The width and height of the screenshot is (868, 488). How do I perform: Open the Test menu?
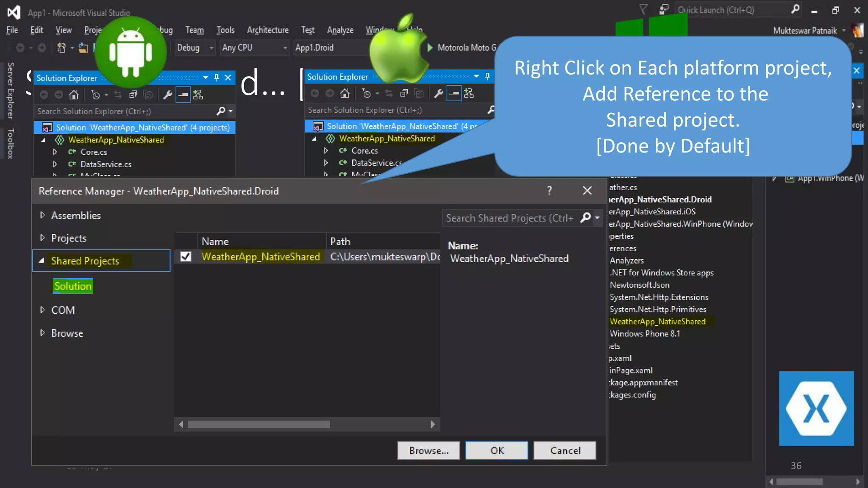[308, 30]
